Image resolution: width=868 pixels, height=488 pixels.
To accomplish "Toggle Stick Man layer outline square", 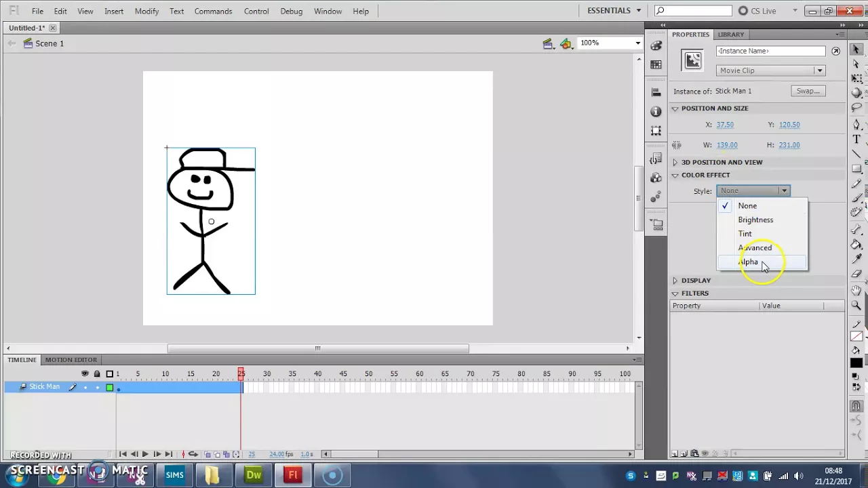I will coord(109,387).
